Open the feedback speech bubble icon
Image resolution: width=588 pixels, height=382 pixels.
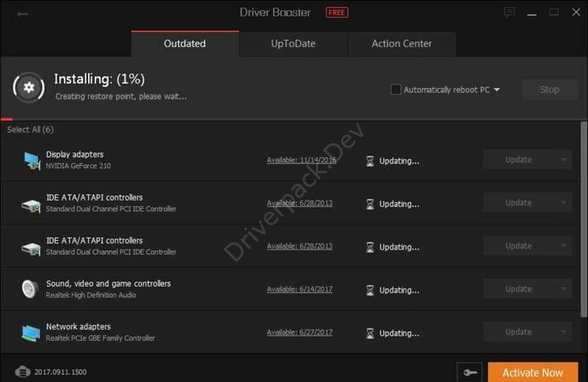[509, 12]
